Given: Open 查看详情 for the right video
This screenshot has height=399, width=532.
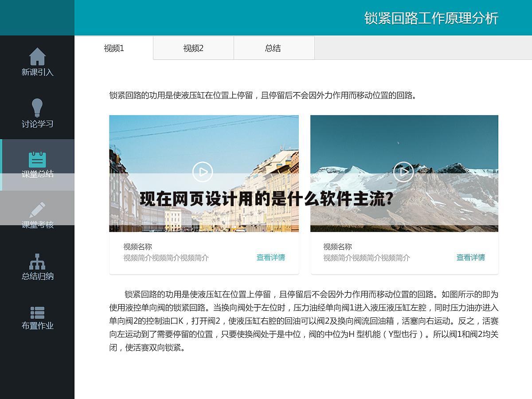Looking at the screenshot, I should 471,257.
